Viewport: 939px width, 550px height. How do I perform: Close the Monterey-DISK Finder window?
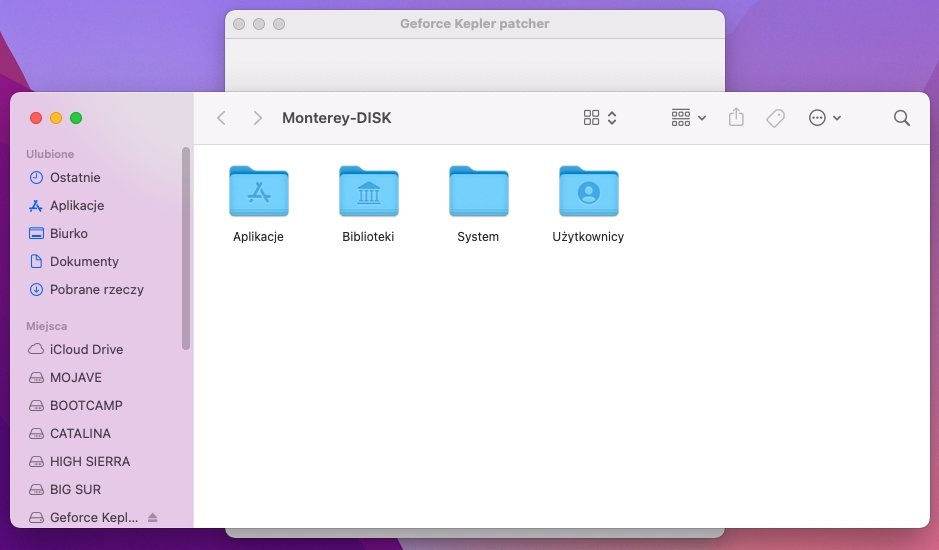tap(36, 118)
